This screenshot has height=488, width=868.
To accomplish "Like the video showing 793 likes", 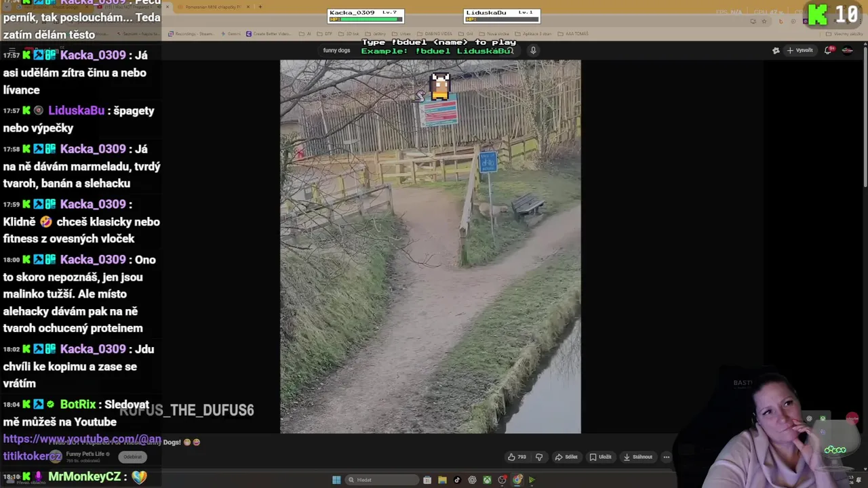I will pyautogui.click(x=517, y=457).
